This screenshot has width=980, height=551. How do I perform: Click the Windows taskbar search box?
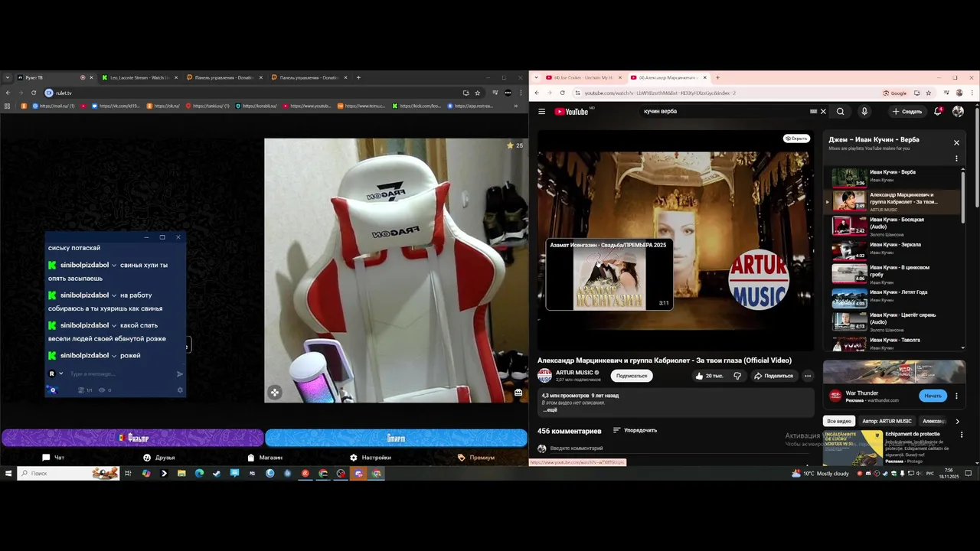pyautogui.click(x=69, y=474)
